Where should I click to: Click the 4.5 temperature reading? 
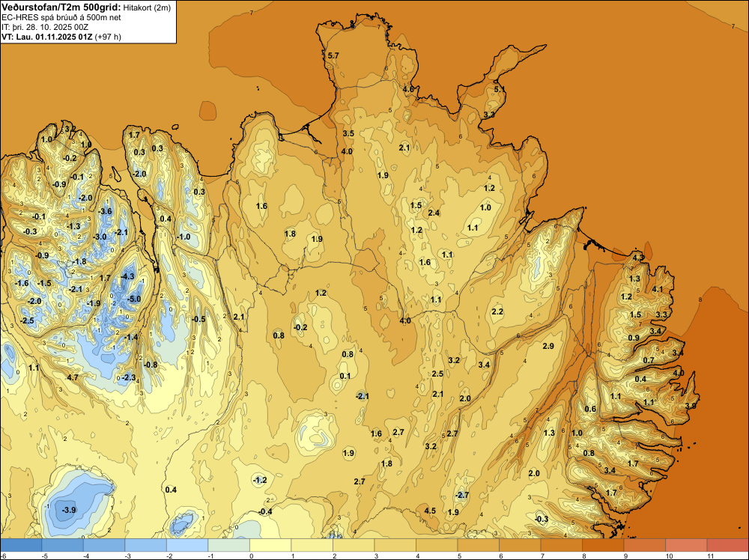[430, 511]
